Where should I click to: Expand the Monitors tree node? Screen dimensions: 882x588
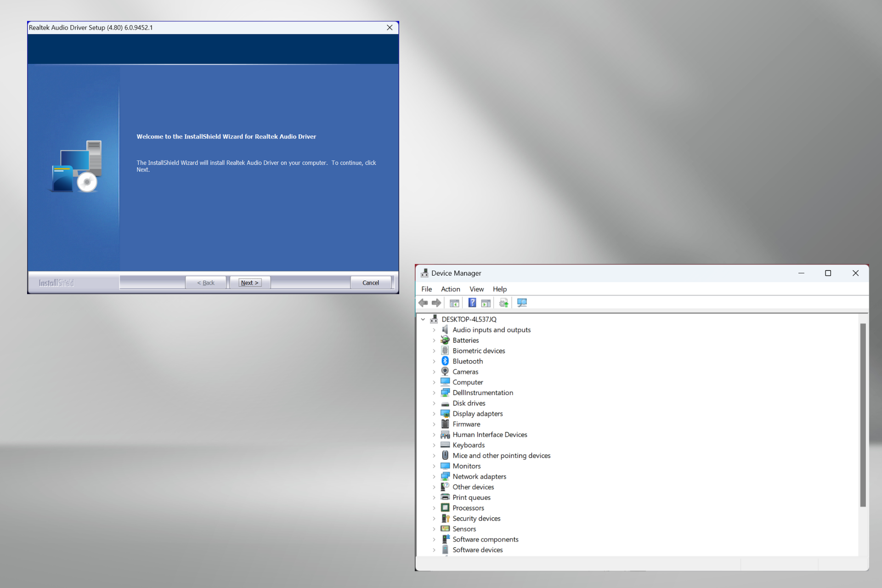(x=434, y=466)
